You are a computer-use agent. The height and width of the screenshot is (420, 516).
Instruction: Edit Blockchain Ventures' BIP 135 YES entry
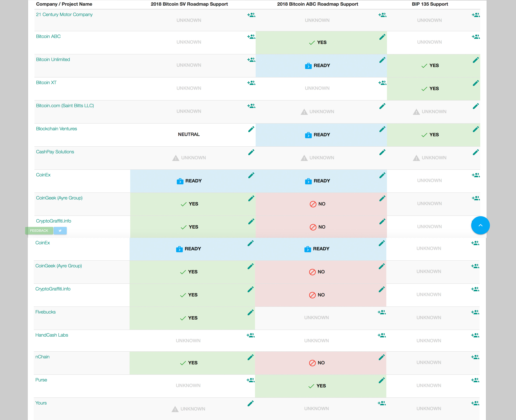click(476, 129)
